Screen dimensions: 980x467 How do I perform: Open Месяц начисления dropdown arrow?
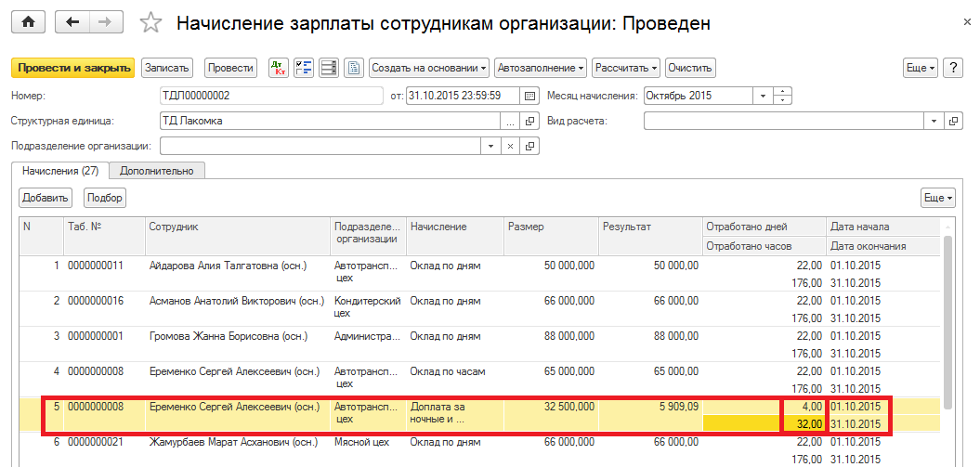(763, 97)
